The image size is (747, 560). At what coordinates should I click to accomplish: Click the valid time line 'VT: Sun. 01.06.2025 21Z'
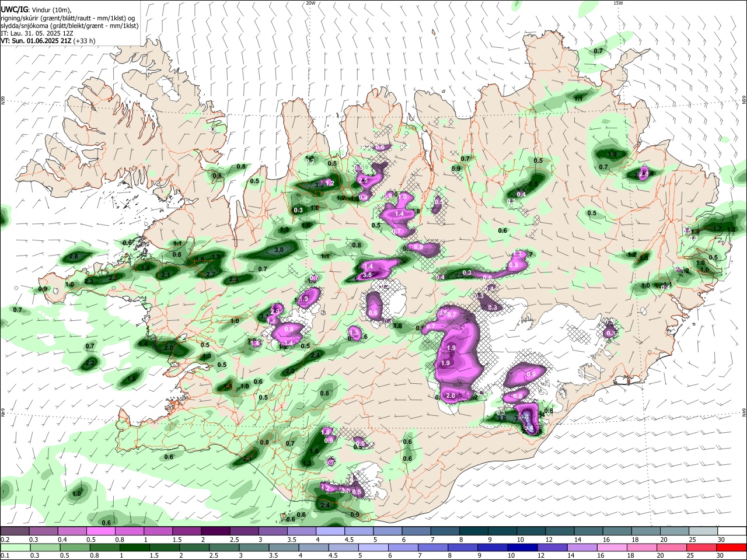pyautogui.click(x=37, y=41)
